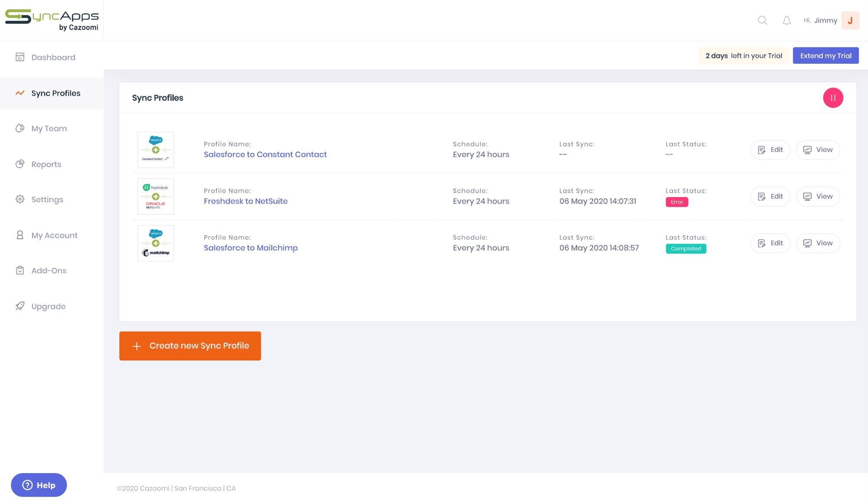Click the notification bell icon
The width and height of the screenshot is (868, 504).
[x=786, y=20]
